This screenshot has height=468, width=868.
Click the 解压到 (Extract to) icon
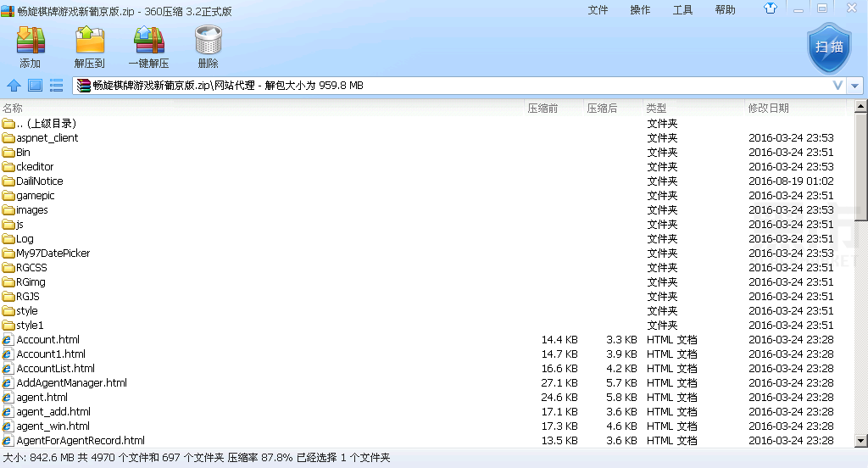(x=90, y=47)
